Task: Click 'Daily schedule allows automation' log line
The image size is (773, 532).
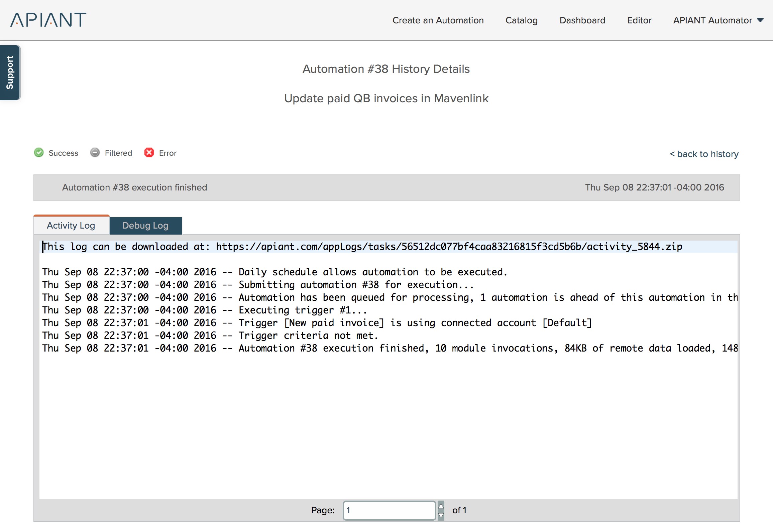Action: (x=275, y=272)
